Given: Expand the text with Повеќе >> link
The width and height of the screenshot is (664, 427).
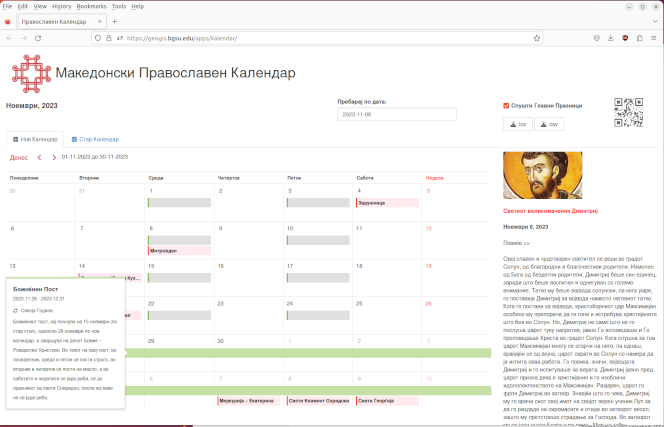Looking at the screenshot, I should click(x=517, y=243).
